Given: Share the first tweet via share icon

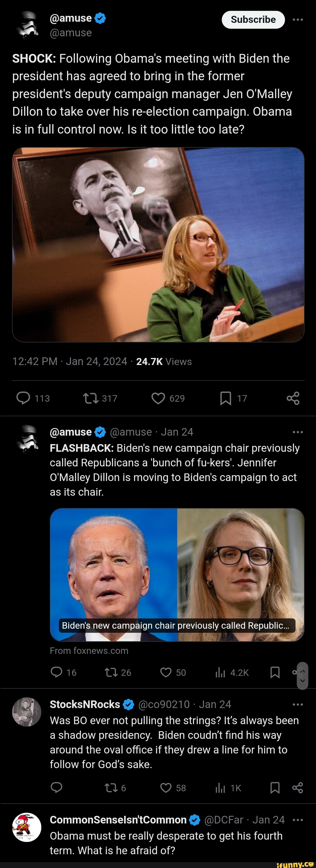Looking at the screenshot, I should click(293, 398).
